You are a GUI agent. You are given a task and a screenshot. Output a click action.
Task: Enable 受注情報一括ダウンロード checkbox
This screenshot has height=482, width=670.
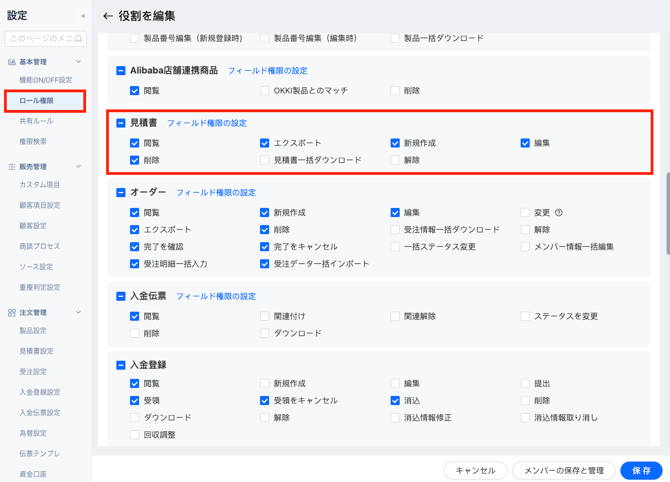[395, 229]
